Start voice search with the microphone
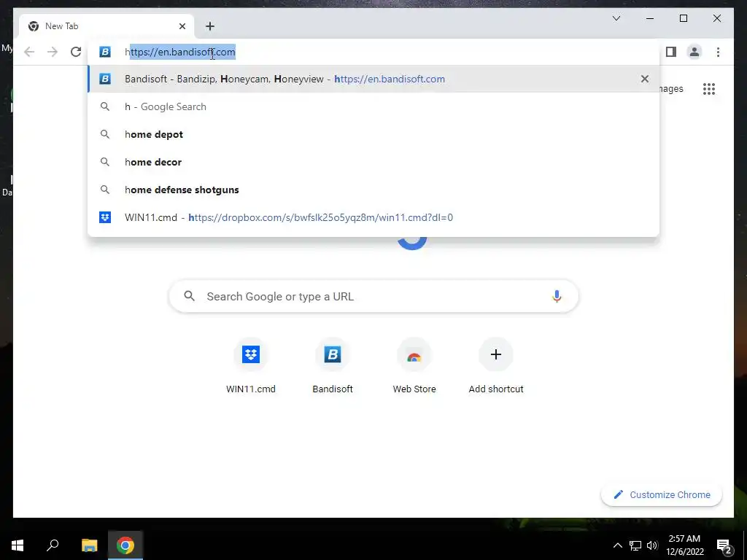The width and height of the screenshot is (747, 560). coord(557,296)
